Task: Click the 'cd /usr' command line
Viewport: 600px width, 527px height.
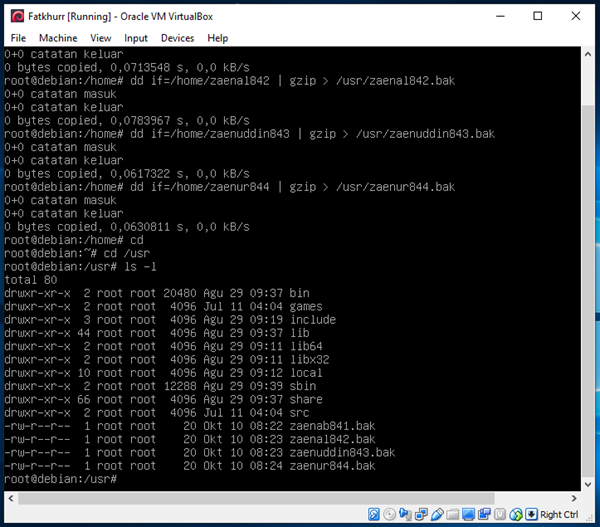Action: [127, 253]
